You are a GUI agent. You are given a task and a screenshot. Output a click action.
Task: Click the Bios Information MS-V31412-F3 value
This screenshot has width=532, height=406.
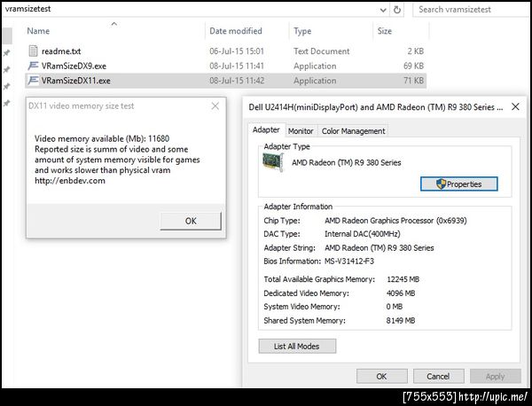pyautogui.click(x=349, y=262)
